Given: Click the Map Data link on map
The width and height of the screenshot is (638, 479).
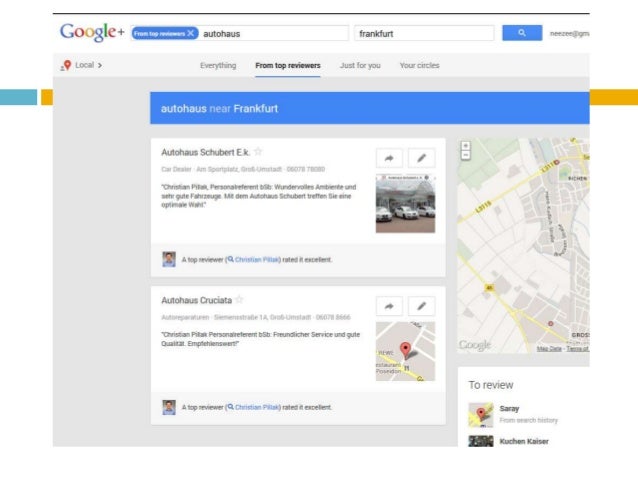Looking at the screenshot, I should [x=549, y=349].
